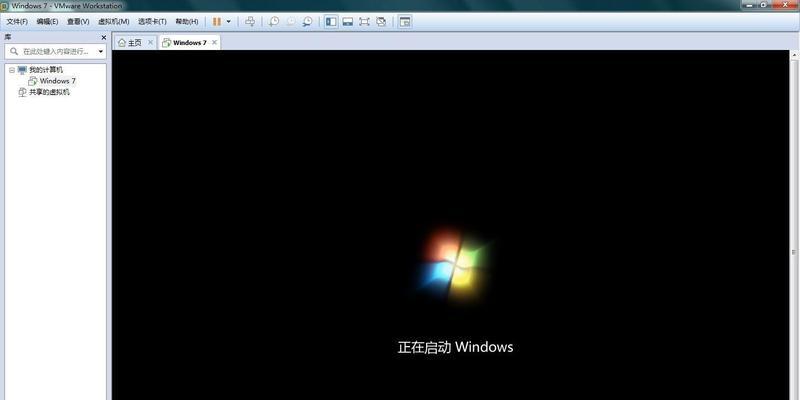Screen dimensions: 800x400
Task: Open the 查看(V) menu
Action: click(x=78, y=22)
